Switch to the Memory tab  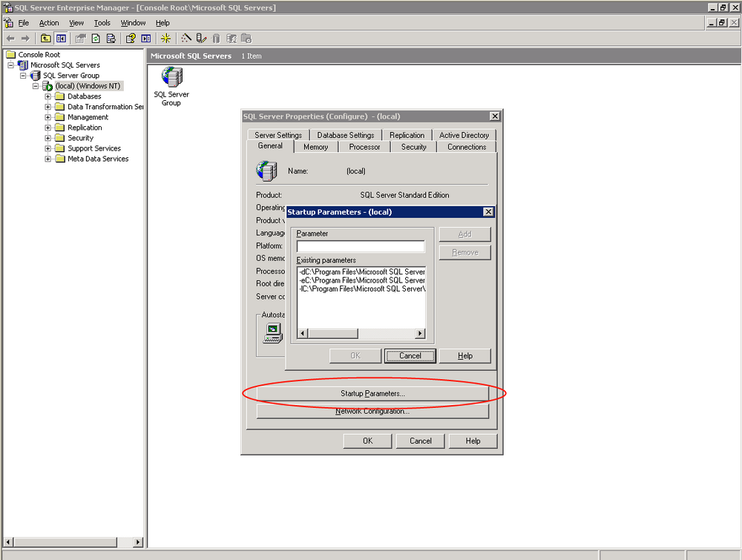[x=315, y=147]
